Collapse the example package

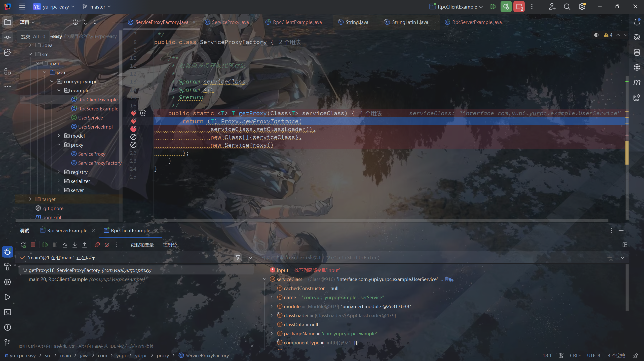point(59,91)
